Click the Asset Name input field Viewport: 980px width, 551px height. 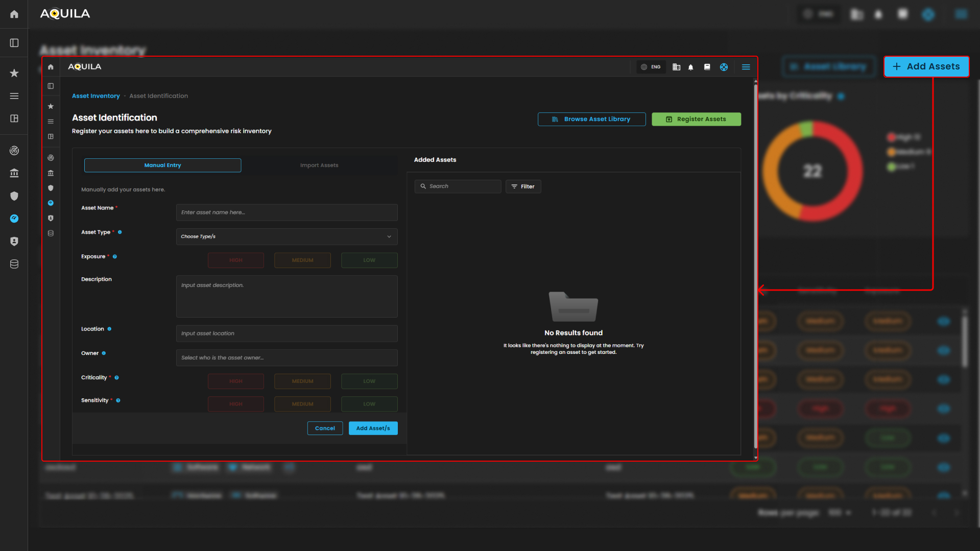click(286, 212)
